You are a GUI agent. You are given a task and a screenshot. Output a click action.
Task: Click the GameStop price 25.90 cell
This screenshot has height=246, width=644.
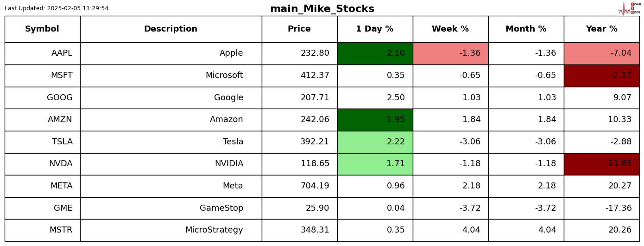click(299, 208)
